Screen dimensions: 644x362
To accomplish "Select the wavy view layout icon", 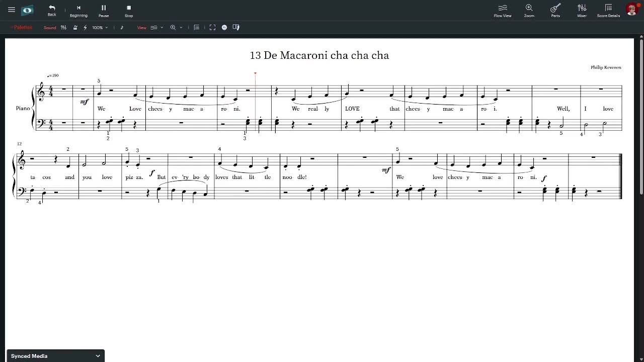I will (x=154, y=28).
